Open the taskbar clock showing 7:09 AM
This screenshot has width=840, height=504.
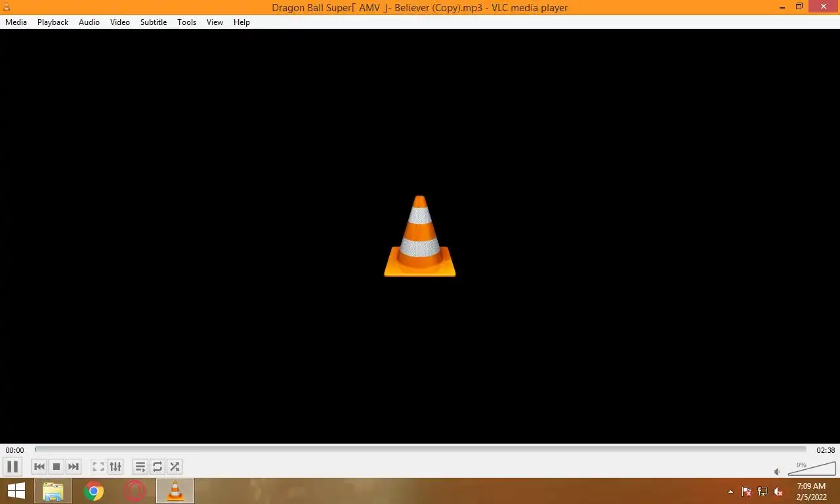pyautogui.click(x=811, y=492)
